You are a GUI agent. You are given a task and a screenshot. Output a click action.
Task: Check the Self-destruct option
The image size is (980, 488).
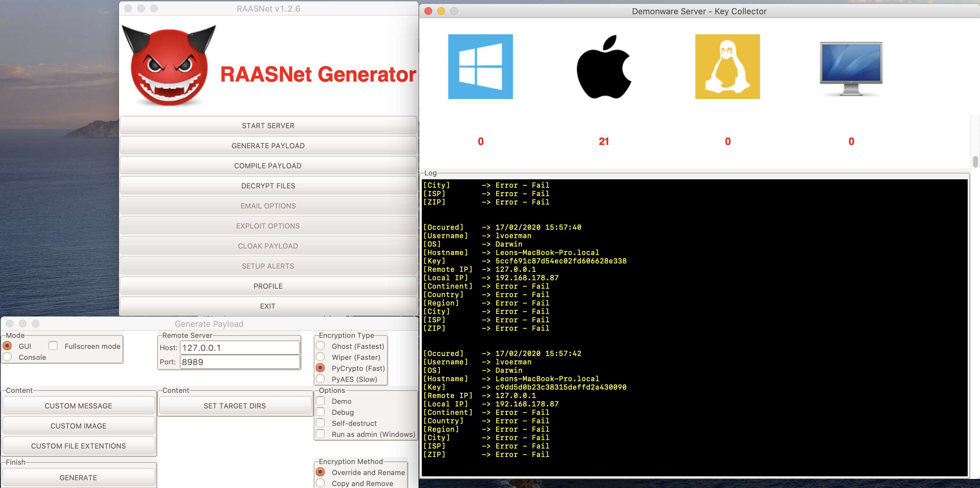pos(320,423)
